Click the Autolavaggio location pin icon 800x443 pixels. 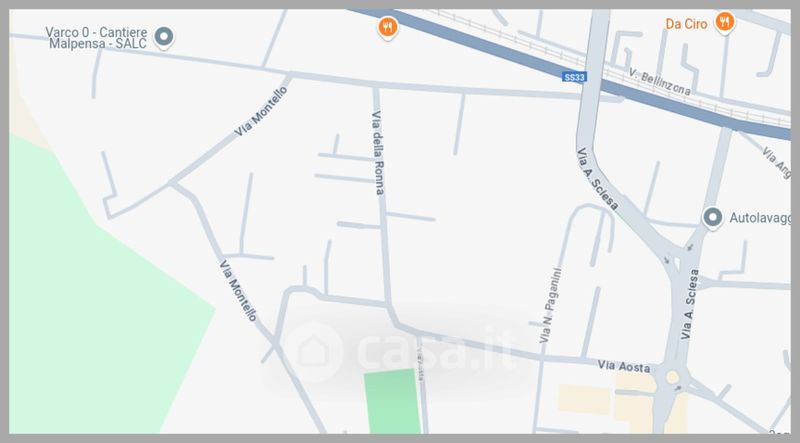[712, 218]
